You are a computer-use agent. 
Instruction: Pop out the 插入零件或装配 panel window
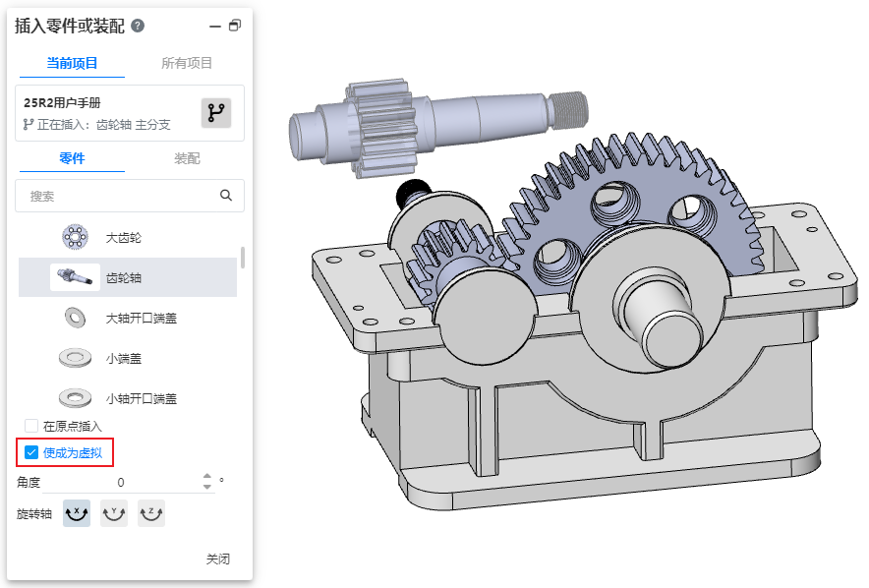(235, 26)
